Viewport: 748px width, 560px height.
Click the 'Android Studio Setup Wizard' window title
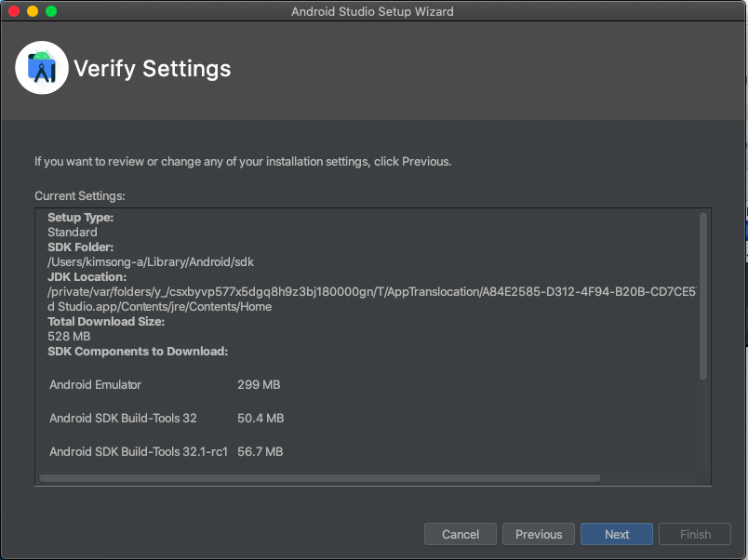coord(372,11)
